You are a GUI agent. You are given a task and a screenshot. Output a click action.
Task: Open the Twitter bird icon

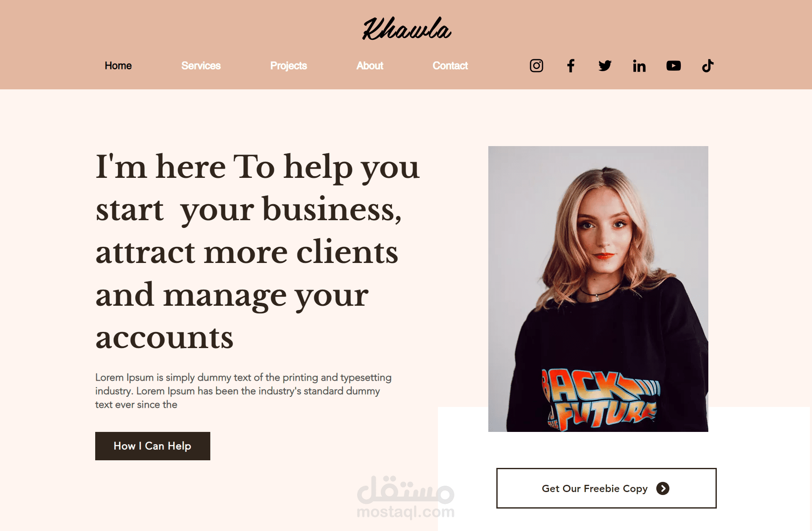click(605, 66)
